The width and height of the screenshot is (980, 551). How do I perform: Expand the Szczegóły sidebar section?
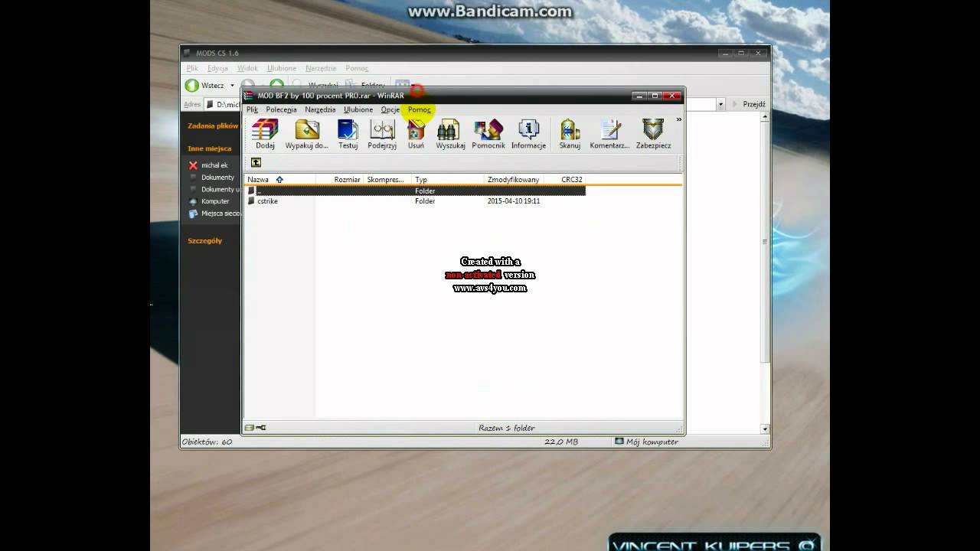[x=205, y=241]
